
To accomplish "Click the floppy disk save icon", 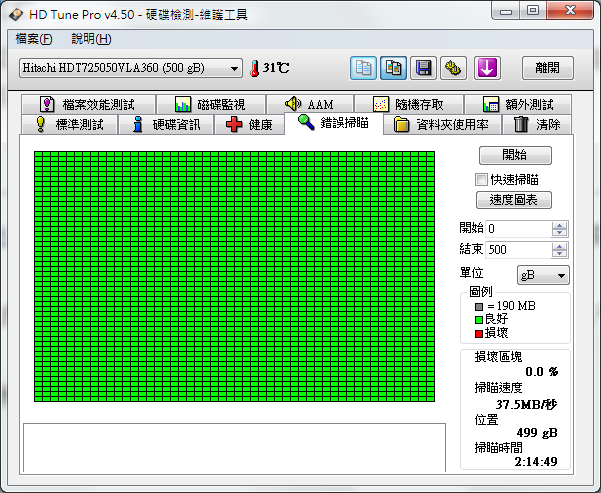I will (x=424, y=68).
